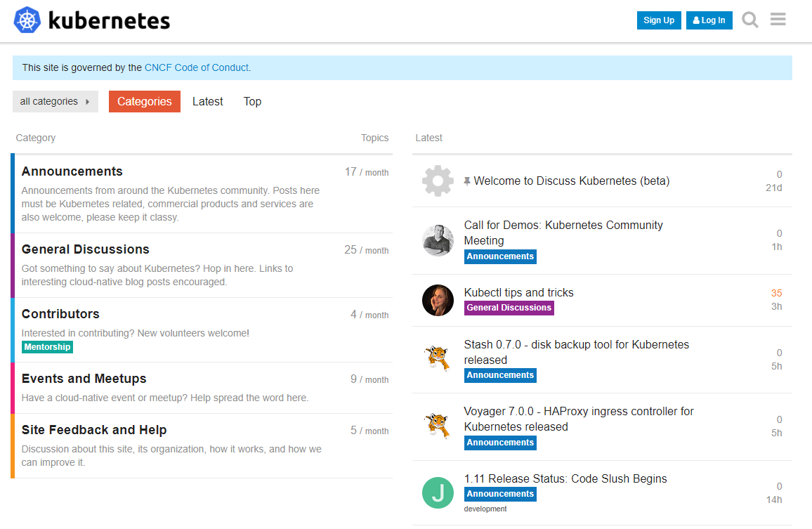Viewport: 812px width, 529px height.
Task: Click the gear avatar on Welcome topic
Action: (x=438, y=181)
